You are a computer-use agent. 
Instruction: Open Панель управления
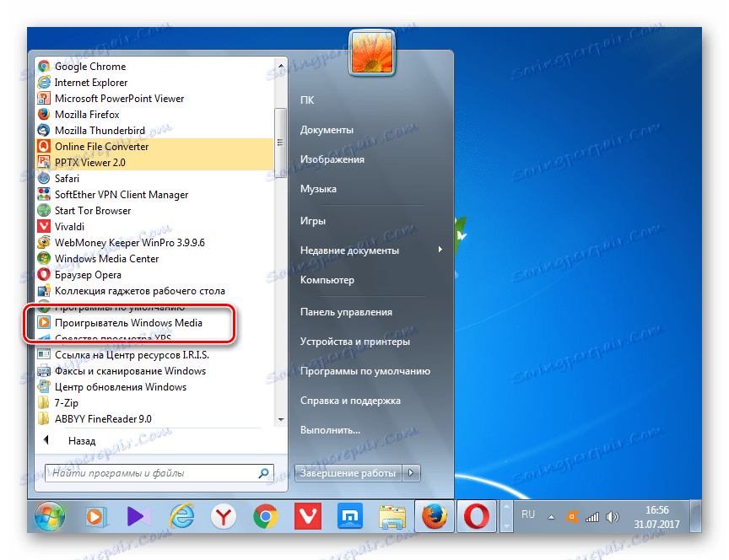coord(346,312)
